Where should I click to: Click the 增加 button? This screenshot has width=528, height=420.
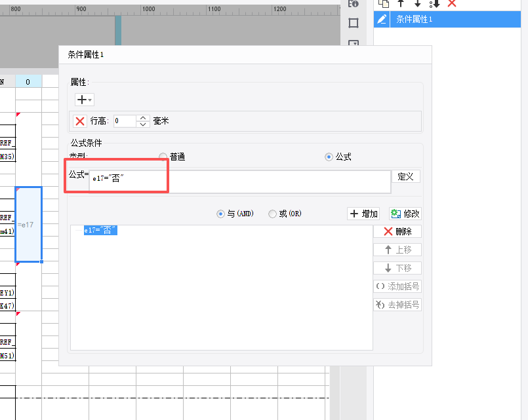[363, 214]
